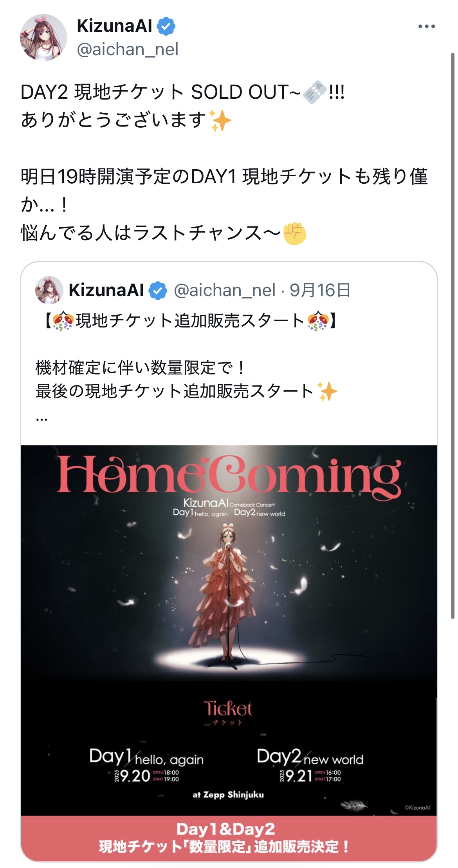Click the verified badge in the quoted tweet
Screen dimensions: 458x868
[158, 291]
